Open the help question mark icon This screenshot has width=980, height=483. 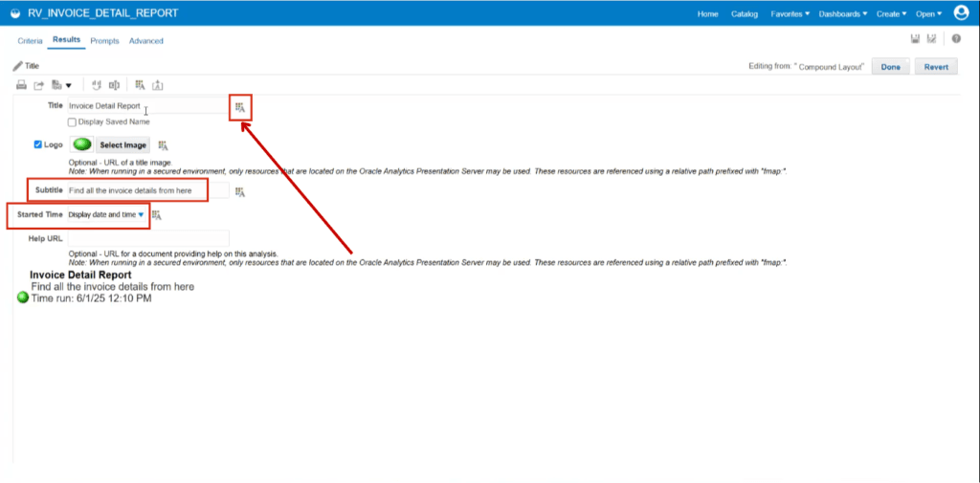point(956,39)
